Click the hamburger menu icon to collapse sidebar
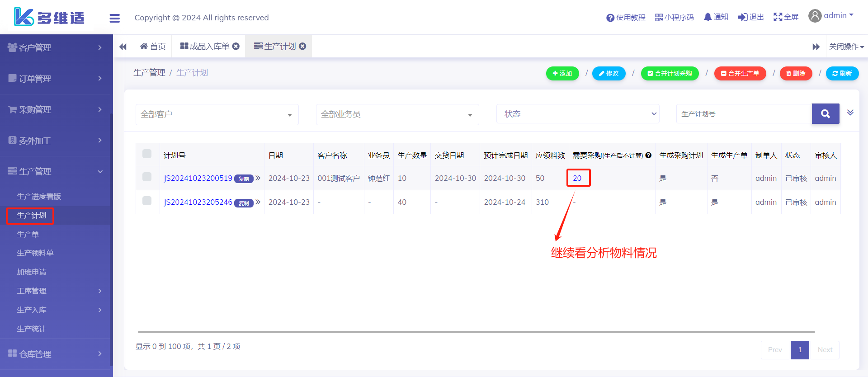 [114, 18]
